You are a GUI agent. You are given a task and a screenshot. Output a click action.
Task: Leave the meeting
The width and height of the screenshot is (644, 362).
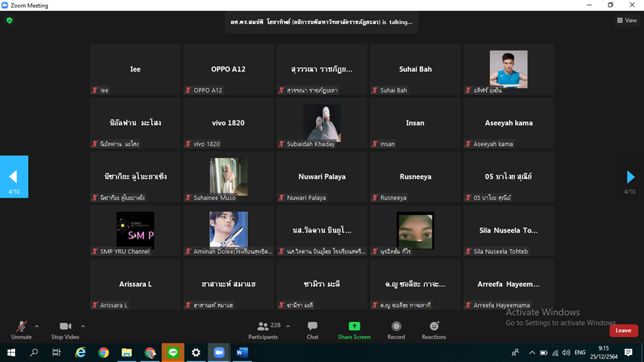click(623, 331)
